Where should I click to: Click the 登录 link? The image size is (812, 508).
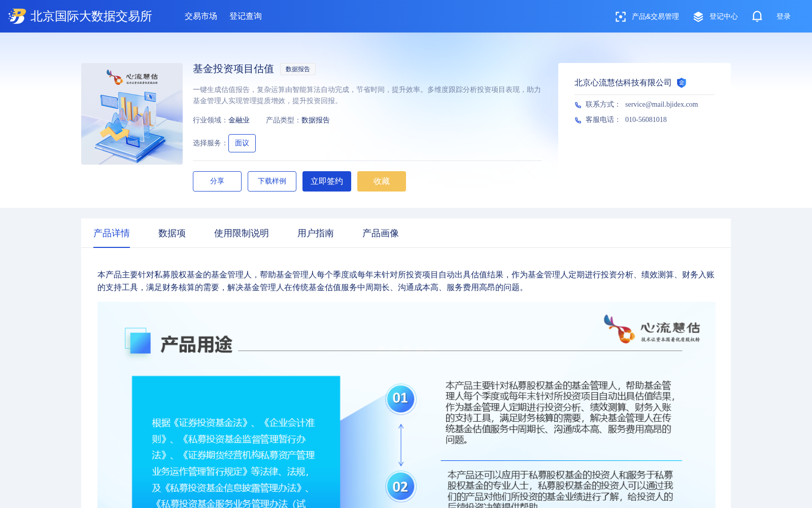click(x=784, y=17)
